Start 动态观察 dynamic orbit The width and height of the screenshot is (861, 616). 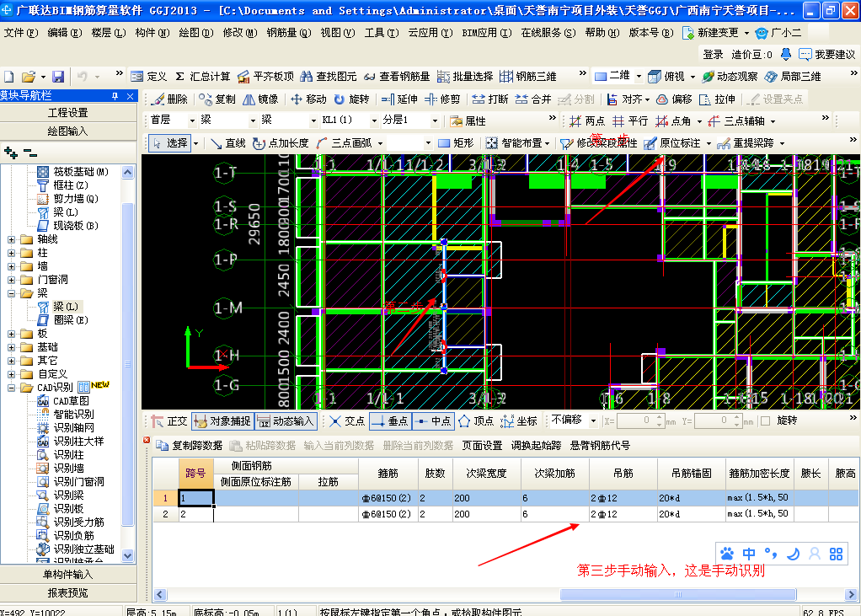tap(730, 77)
